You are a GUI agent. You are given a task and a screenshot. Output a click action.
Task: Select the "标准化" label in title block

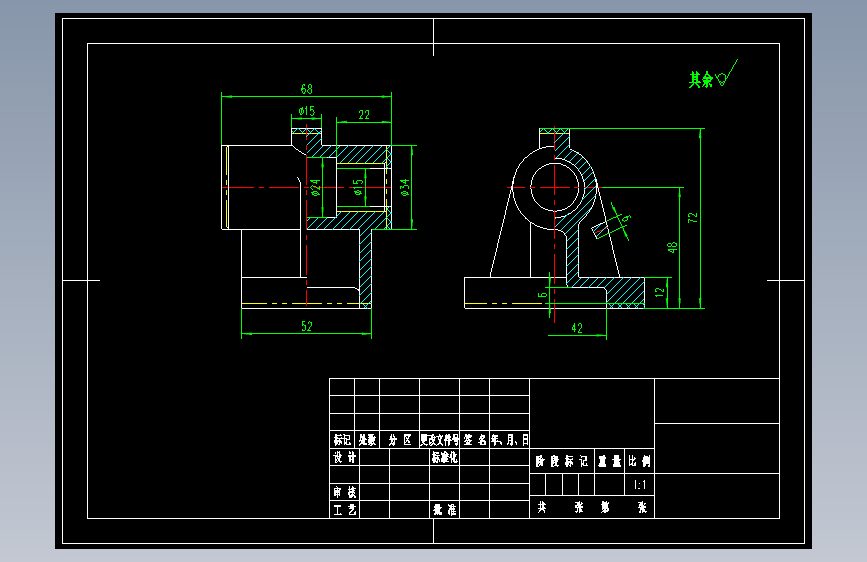(445, 457)
